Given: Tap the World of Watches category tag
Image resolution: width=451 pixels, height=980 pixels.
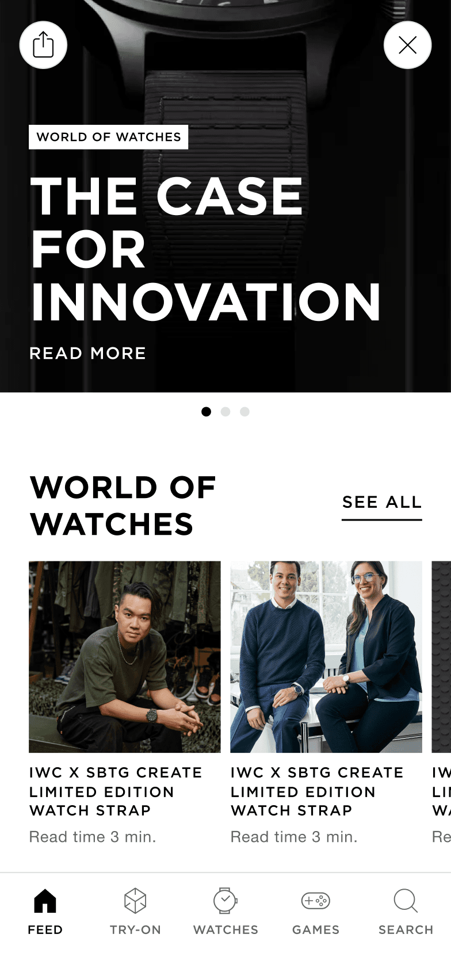Looking at the screenshot, I should [109, 137].
